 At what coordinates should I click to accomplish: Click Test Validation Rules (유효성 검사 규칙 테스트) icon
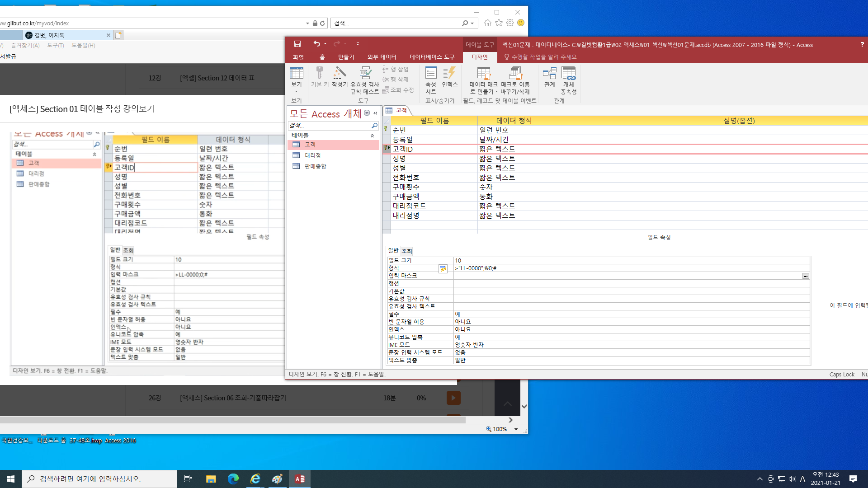pos(365,80)
